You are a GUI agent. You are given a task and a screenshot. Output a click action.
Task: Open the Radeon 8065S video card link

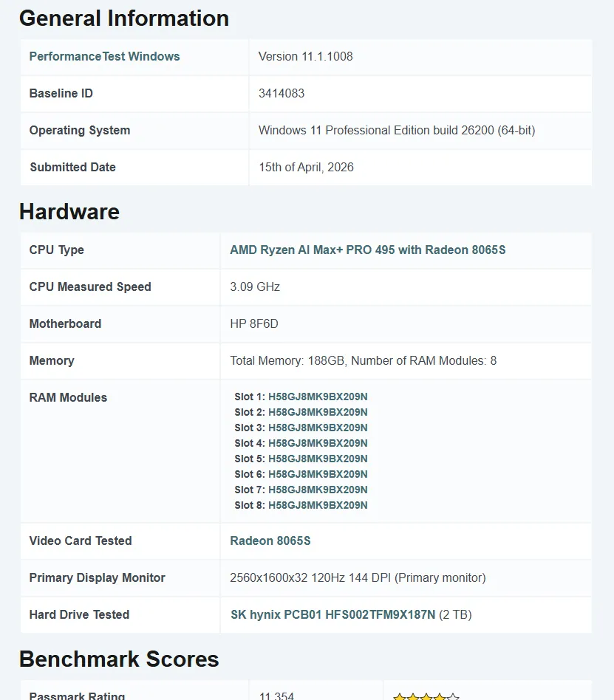click(x=270, y=541)
